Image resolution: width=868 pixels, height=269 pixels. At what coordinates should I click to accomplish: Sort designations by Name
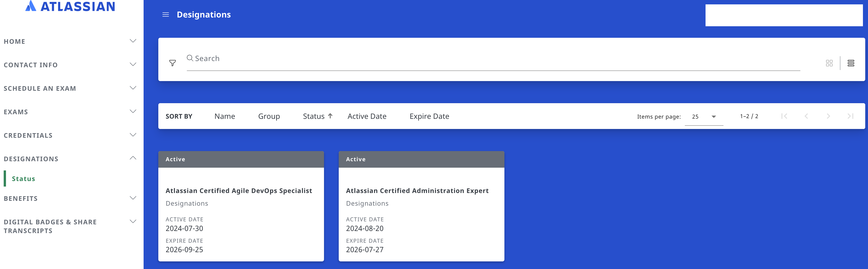pyautogui.click(x=225, y=116)
